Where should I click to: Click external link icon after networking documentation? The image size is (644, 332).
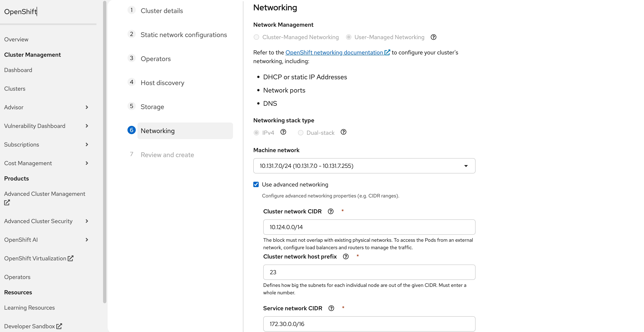(x=387, y=53)
